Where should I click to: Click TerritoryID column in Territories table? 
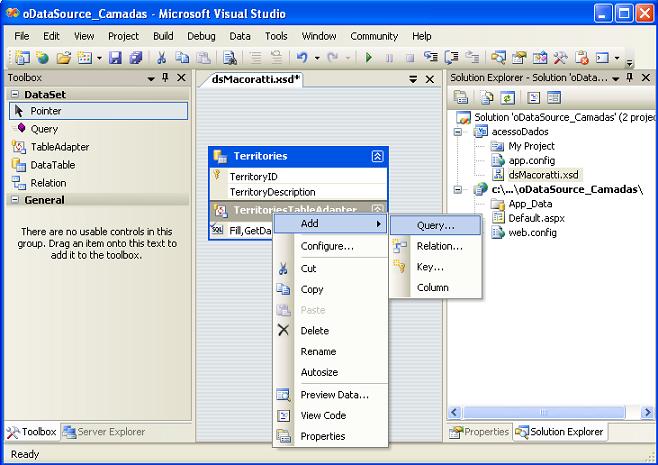[x=298, y=176]
